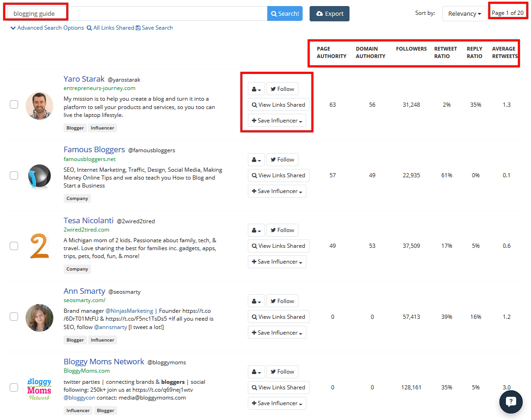Click the Save Search link
531x420 pixels.
[x=155, y=28]
